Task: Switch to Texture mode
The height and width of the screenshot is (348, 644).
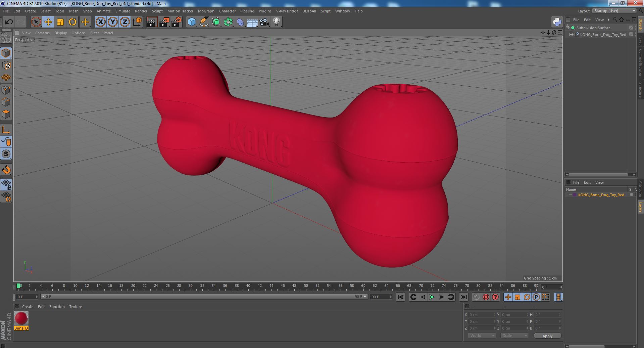Action: pyautogui.click(x=6, y=66)
